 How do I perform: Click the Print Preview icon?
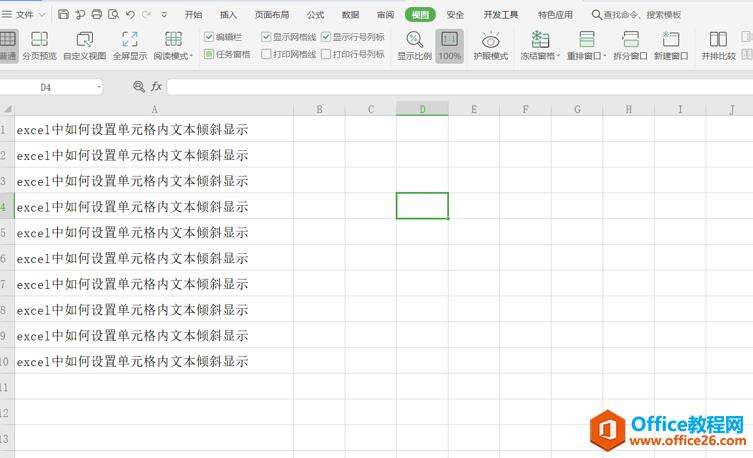[x=113, y=14]
